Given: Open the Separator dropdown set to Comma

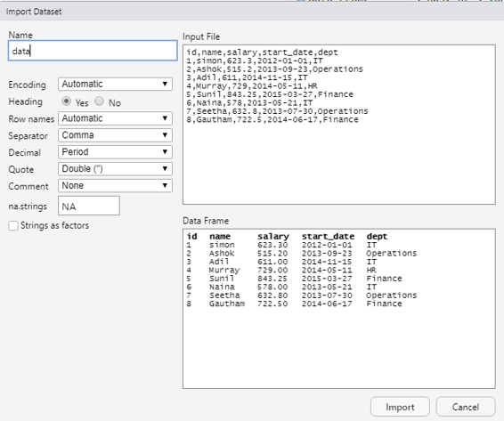Looking at the screenshot, I should click(x=115, y=135).
